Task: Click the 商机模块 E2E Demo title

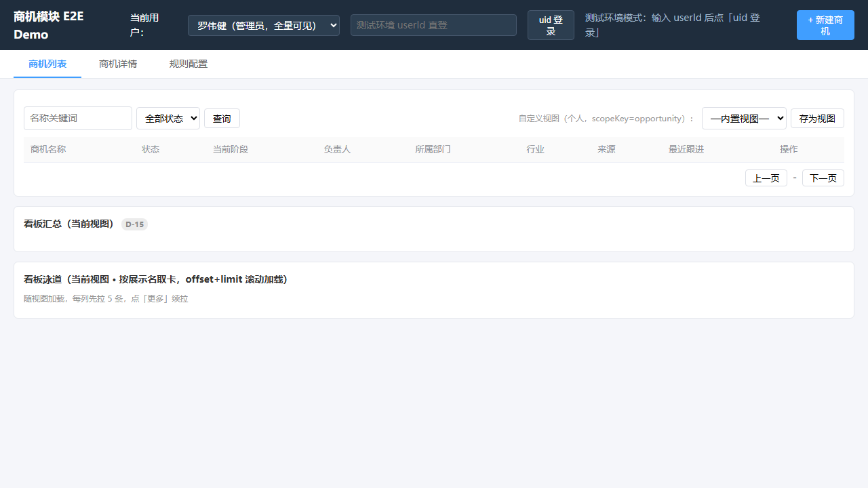Action: (x=49, y=25)
